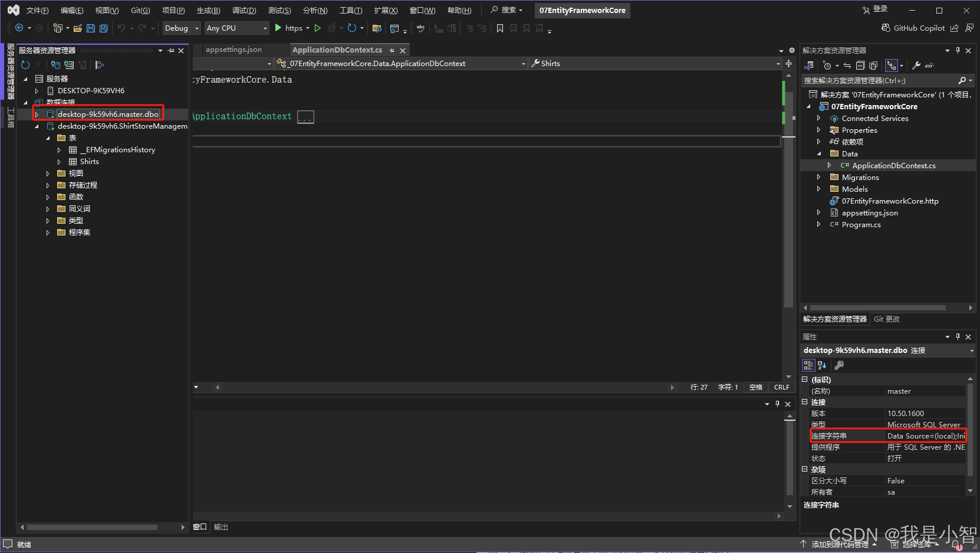Viewport: 980px width, 553px height.
Task: Collapse the 连接 property category
Action: (x=805, y=402)
